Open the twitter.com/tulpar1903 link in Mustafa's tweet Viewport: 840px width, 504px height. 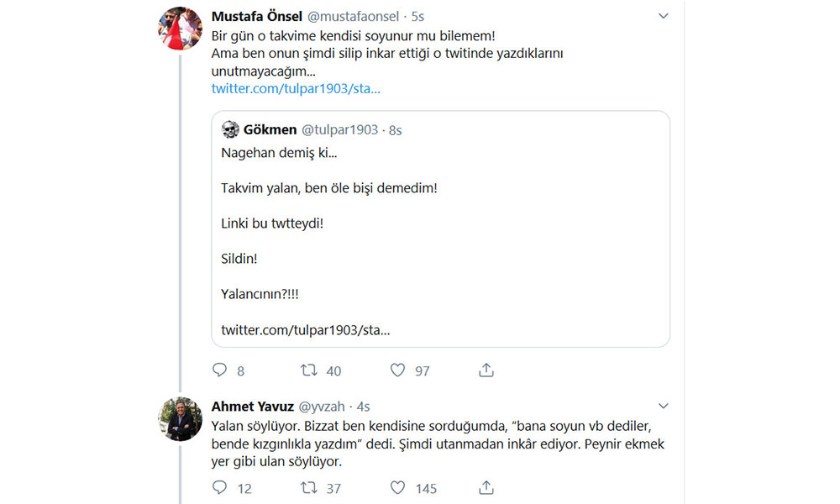(x=296, y=88)
